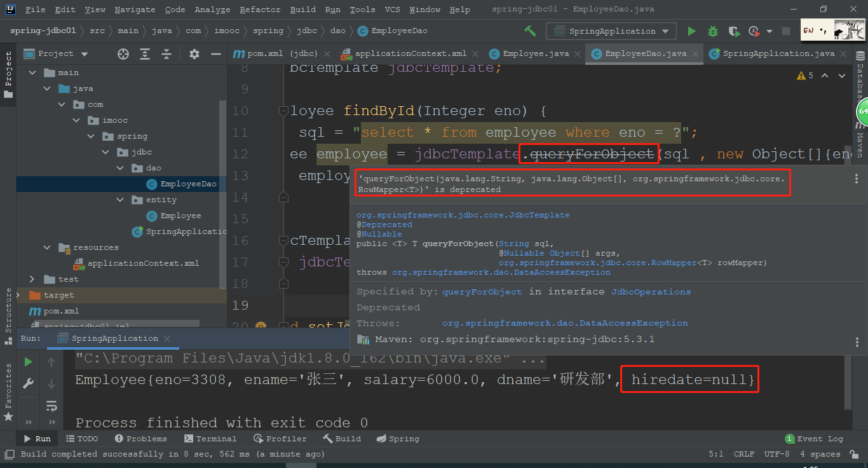Click the gray stop button in toolbar

point(786,31)
